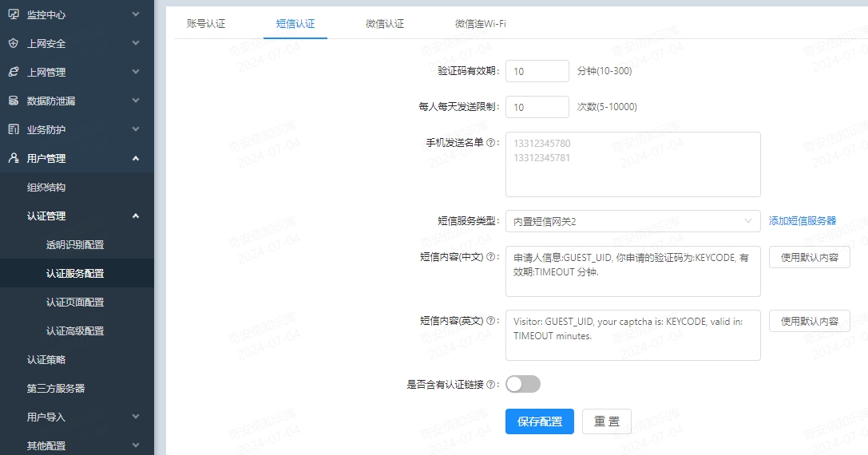Click help icon next to 短信内容(中文)
Image resolution: width=868 pixels, height=455 pixels.
click(490, 257)
